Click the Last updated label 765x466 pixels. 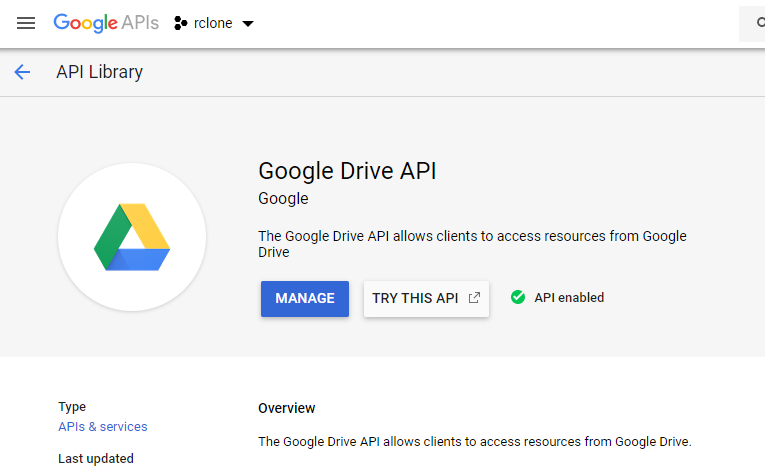96,458
